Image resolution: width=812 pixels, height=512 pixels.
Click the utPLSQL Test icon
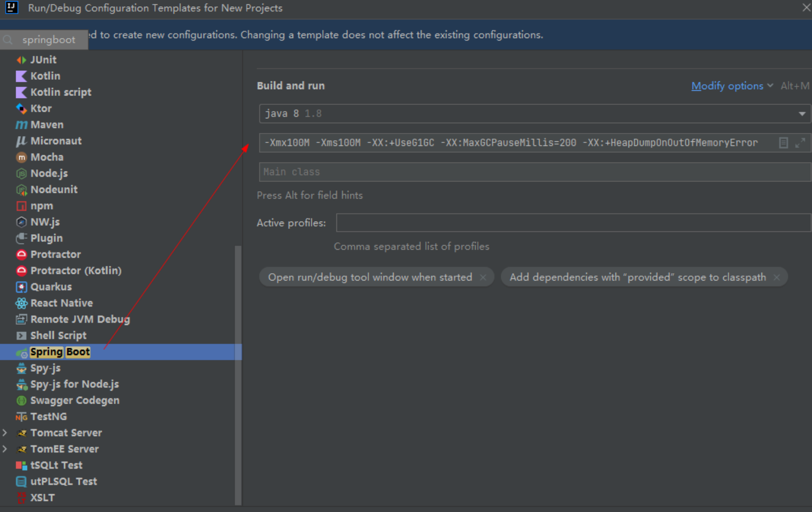coord(21,481)
